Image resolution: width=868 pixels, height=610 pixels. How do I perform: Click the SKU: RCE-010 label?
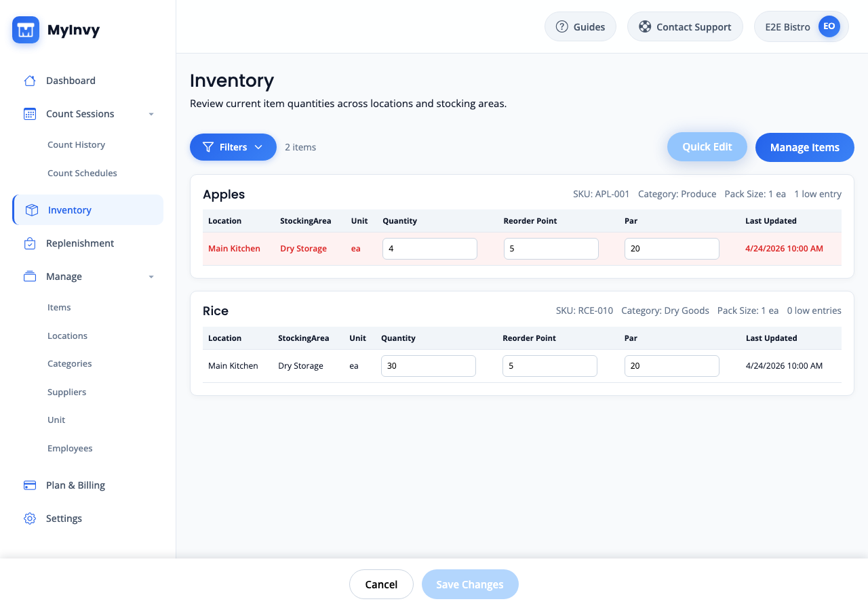585,311
